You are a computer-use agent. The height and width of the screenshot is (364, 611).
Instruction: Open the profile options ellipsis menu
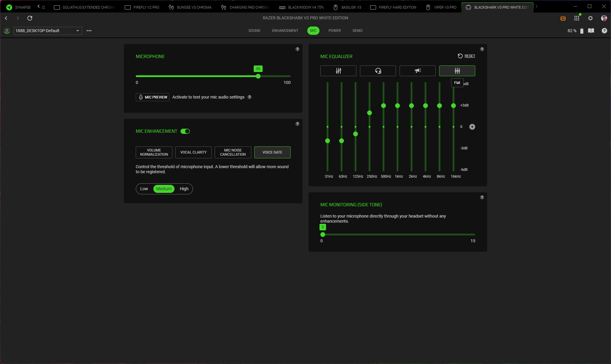tap(89, 31)
